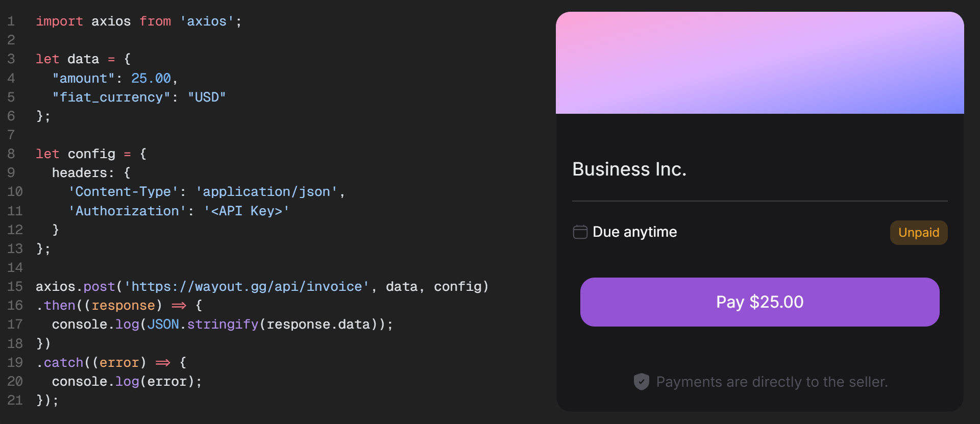980x424 pixels.
Task: Click the 25.00 amount value
Action: 151,79
